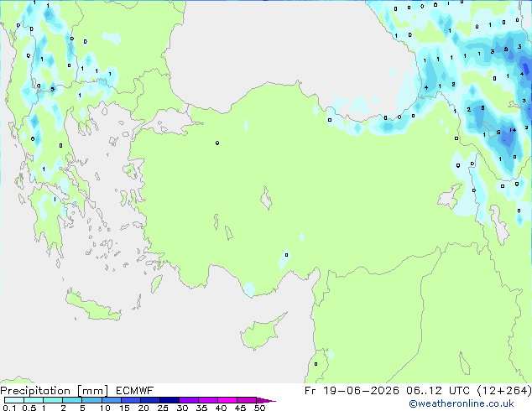Click the legend label '50'
Image resolution: width=532 pixels, height=411 pixels.
tap(259, 408)
